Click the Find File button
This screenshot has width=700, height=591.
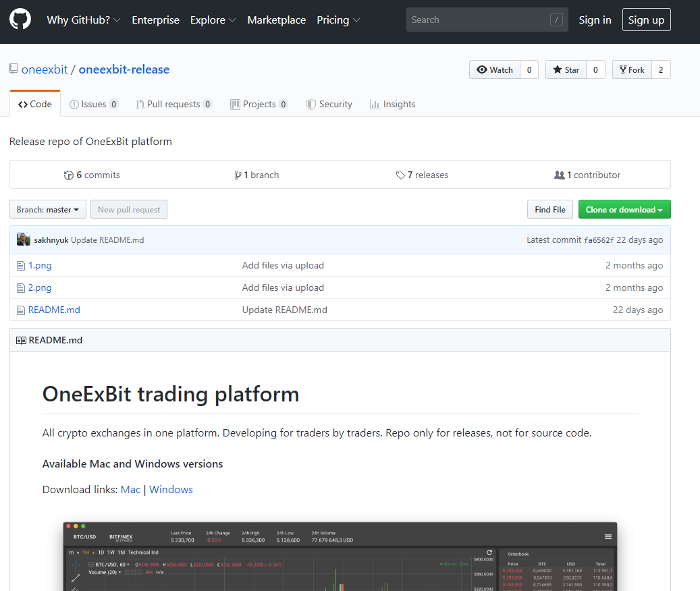[x=550, y=210]
